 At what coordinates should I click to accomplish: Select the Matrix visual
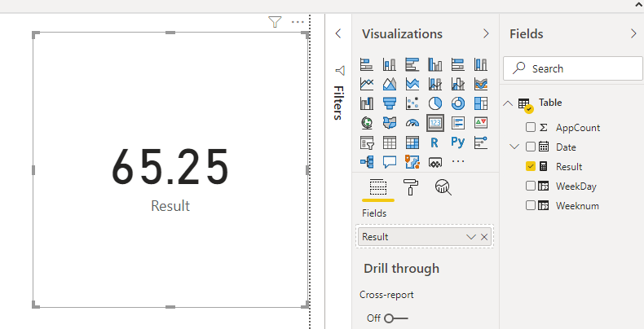coord(412,143)
